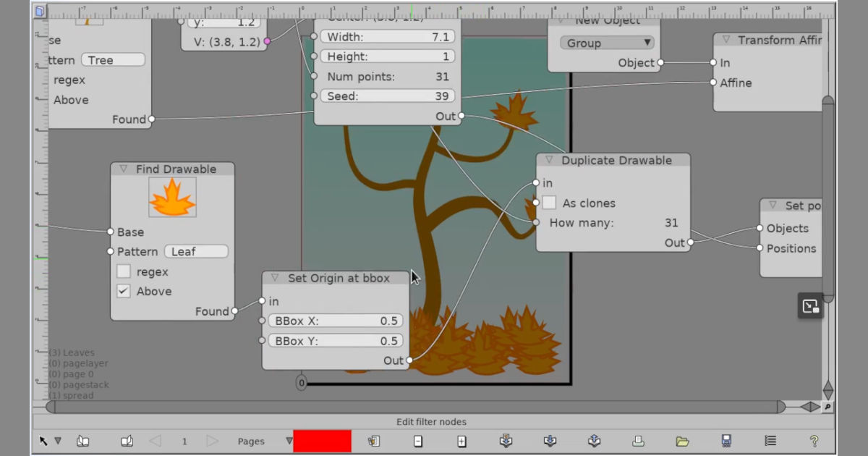Click the page minus icon in the toolbar

417,441
